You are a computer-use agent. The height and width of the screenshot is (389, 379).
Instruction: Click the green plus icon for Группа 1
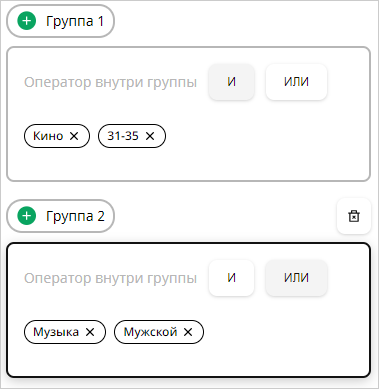[27, 21]
